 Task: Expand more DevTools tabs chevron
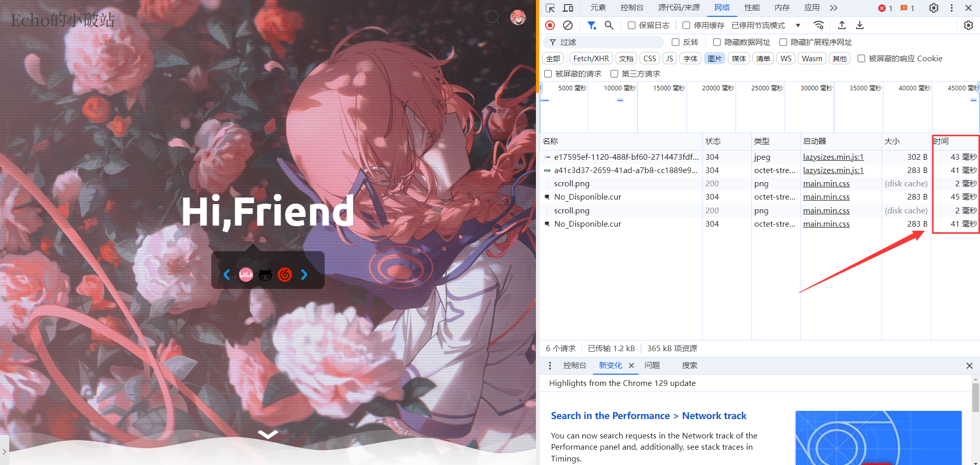(x=834, y=8)
